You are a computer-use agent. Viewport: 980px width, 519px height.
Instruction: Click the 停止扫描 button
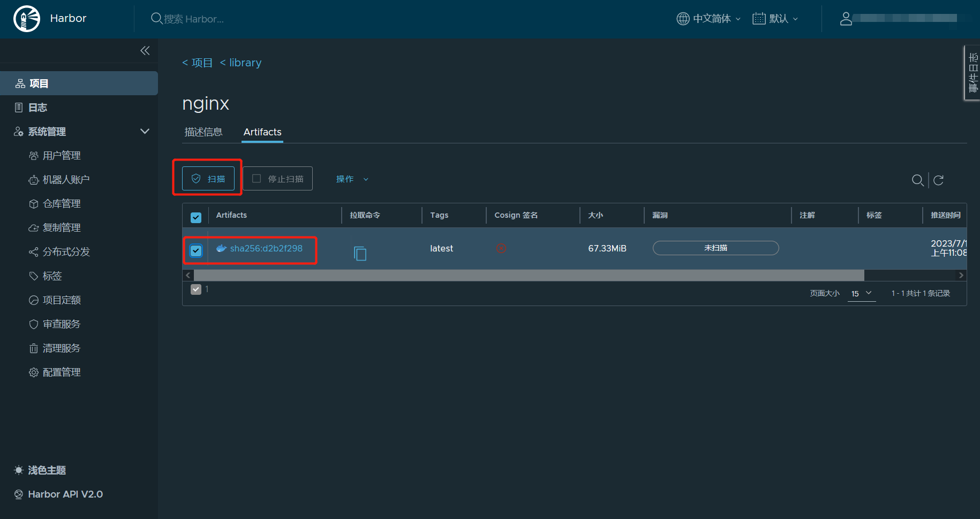coord(278,179)
